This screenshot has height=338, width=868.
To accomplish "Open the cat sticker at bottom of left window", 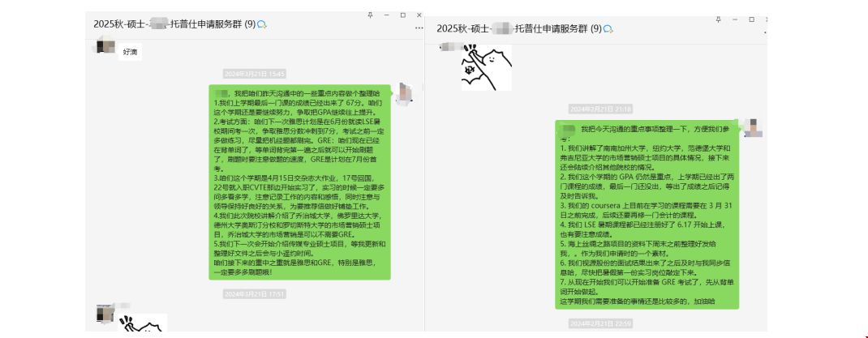I will pyautogui.click(x=143, y=323).
